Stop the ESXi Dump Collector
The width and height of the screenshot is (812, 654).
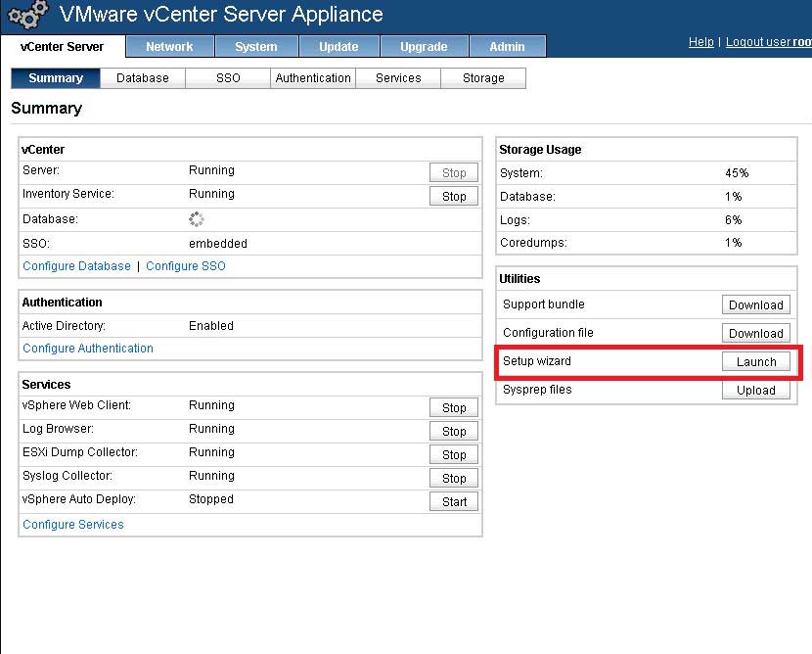(454, 454)
